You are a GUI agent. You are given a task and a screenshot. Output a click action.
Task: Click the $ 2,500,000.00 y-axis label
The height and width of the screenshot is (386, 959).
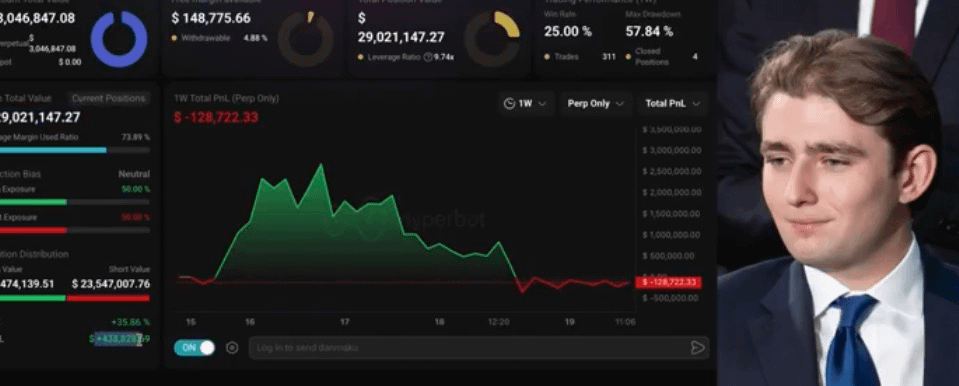coord(672,171)
